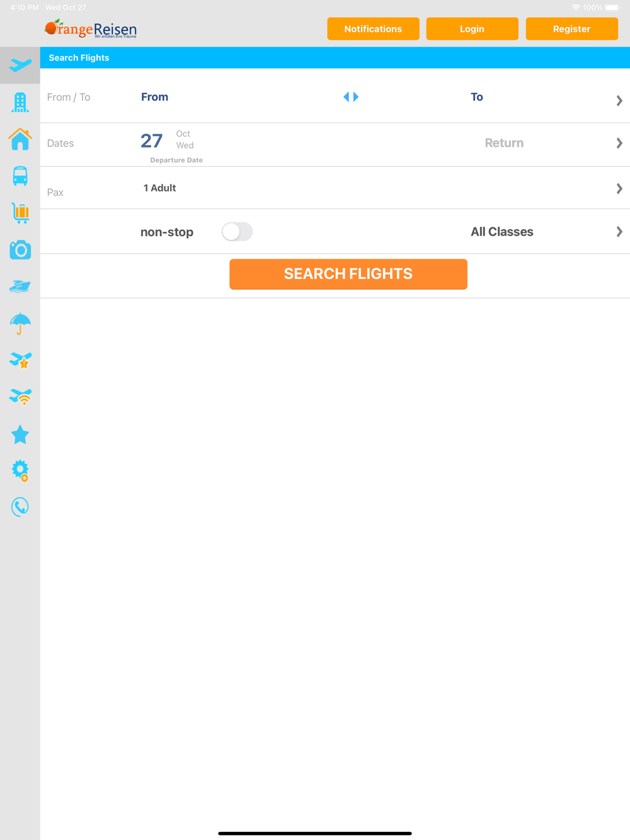Click the OrangeReisen logo
Image resolution: width=630 pixels, height=840 pixels.
click(x=91, y=28)
